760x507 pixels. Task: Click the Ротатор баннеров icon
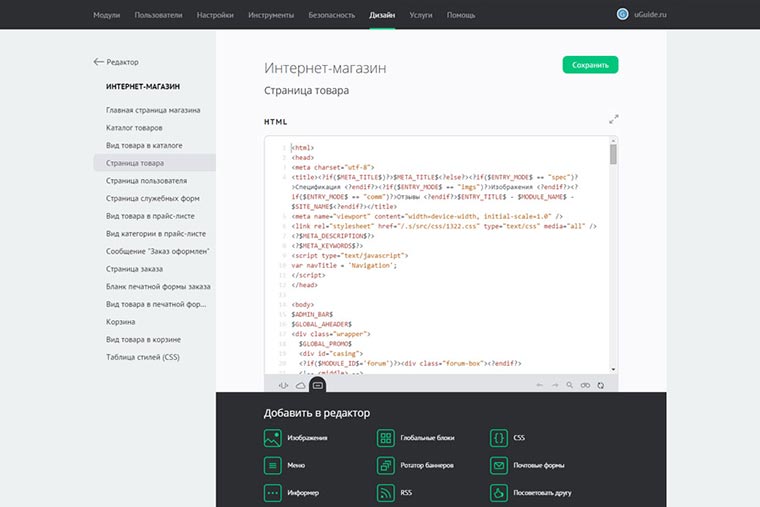[385, 466]
